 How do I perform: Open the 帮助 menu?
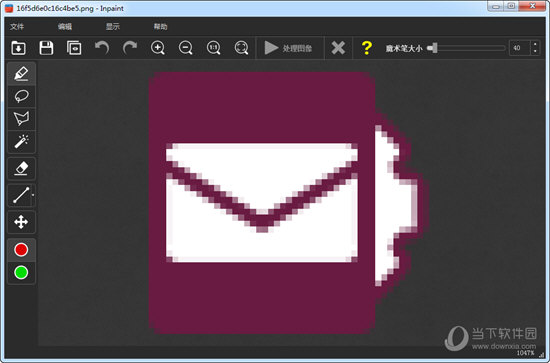tap(161, 27)
